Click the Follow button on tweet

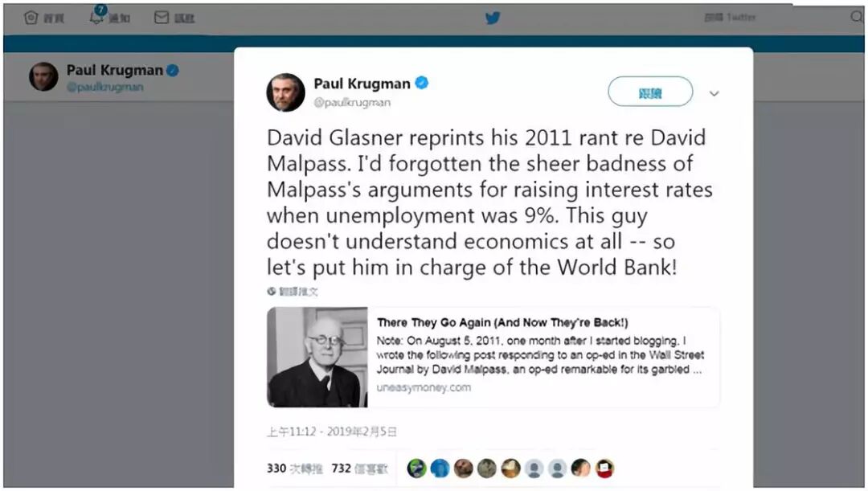tap(650, 92)
